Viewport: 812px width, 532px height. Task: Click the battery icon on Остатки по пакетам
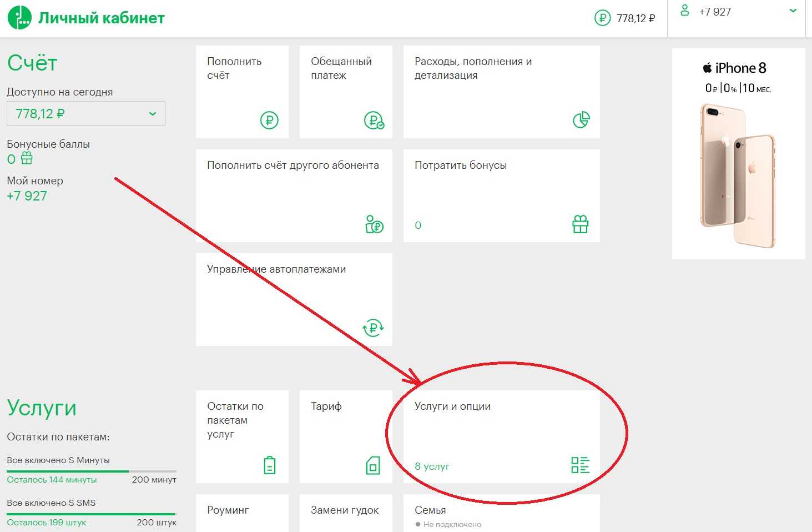tap(269, 465)
